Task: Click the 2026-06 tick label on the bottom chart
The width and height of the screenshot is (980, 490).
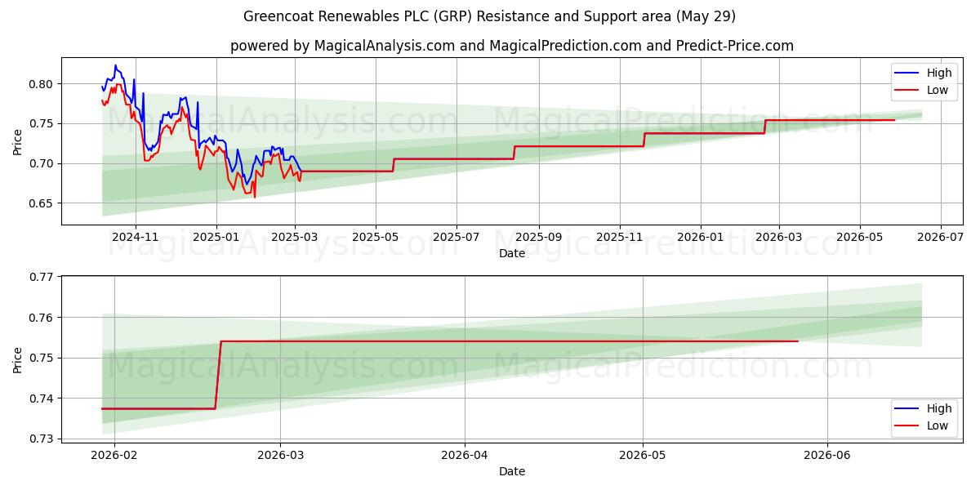Action: click(x=827, y=456)
